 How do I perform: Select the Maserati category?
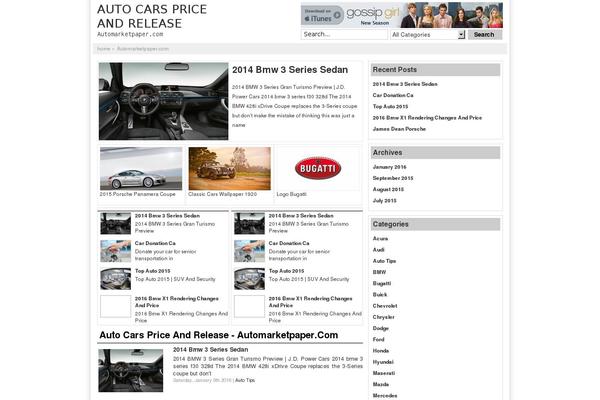coord(384,373)
